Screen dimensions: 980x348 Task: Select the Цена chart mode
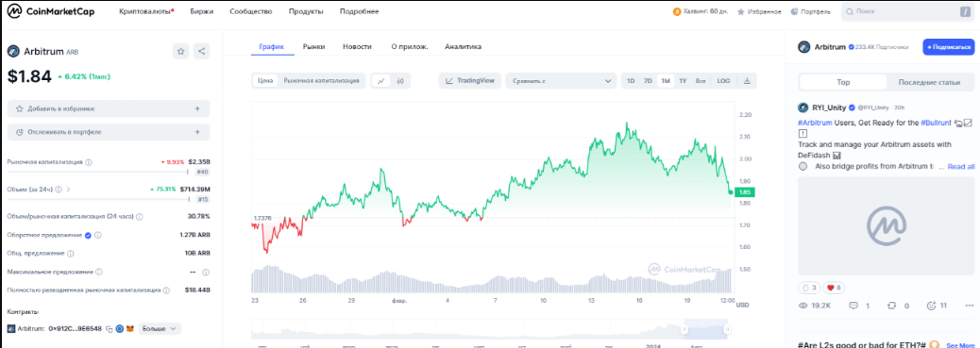point(265,80)
